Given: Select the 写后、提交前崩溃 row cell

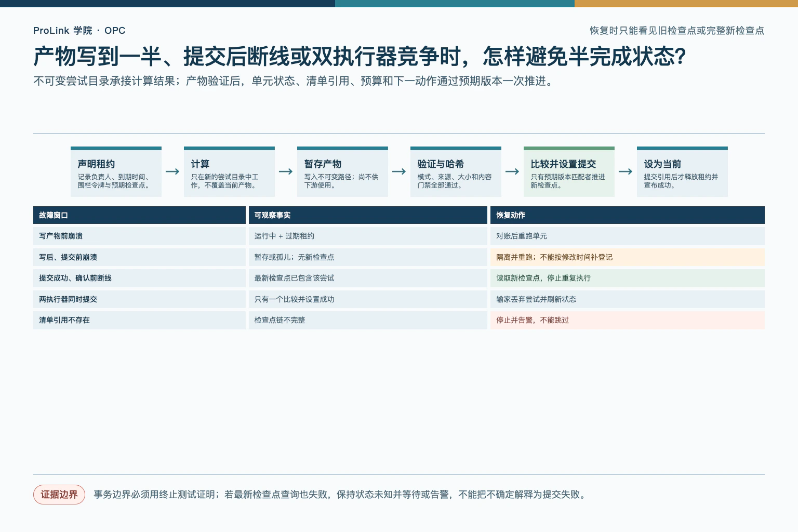Looking at the screenshot, I should pos(139,257).
